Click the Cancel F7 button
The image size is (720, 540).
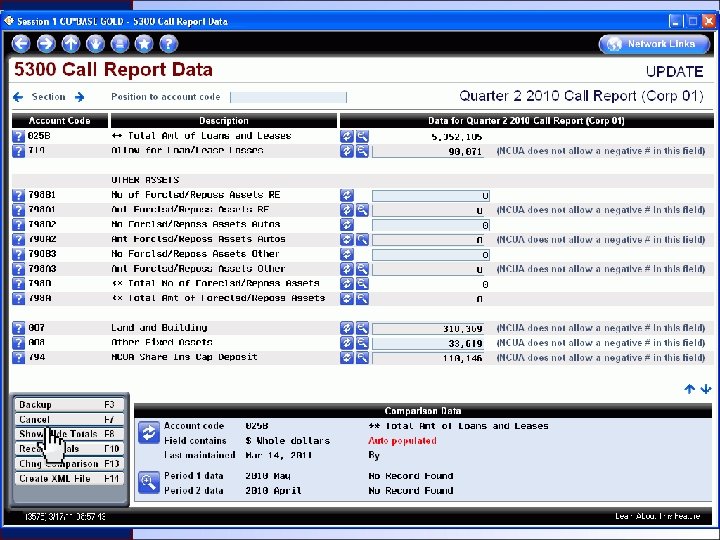tap(69, 419)
